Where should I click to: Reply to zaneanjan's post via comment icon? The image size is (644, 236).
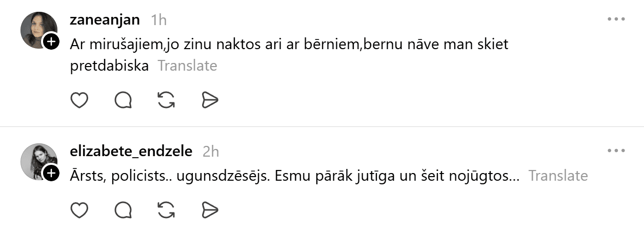click(123, 100)
